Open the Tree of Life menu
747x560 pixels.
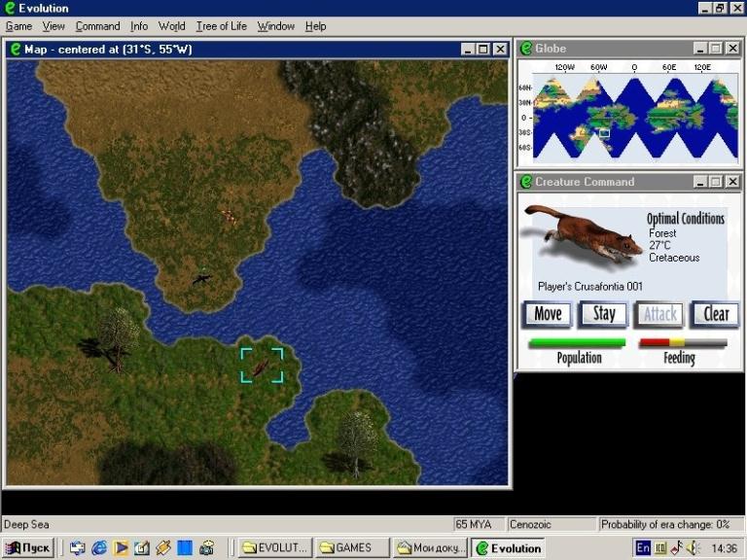pos(221,26)
